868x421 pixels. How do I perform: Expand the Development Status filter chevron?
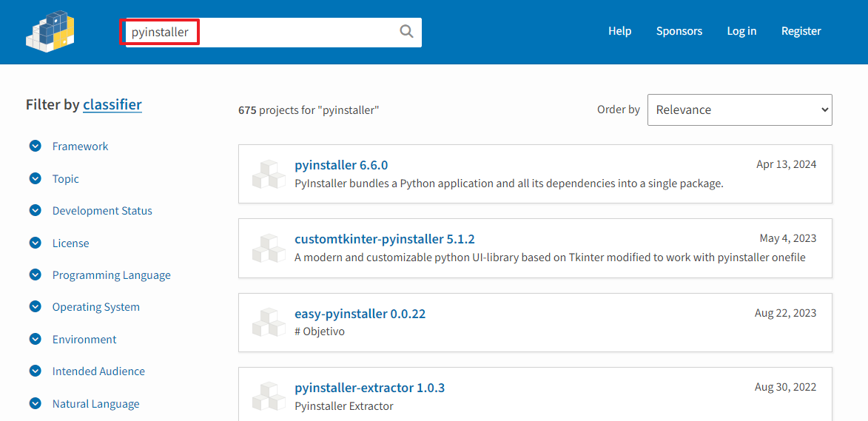(x=36, y=211)
